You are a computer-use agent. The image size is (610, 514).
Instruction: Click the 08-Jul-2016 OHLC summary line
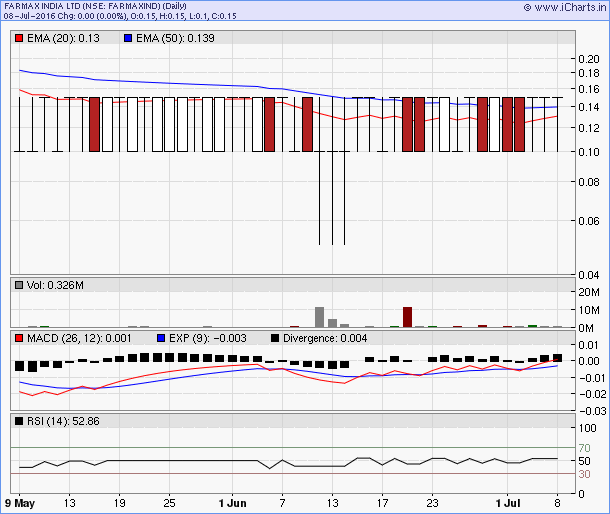120,16
